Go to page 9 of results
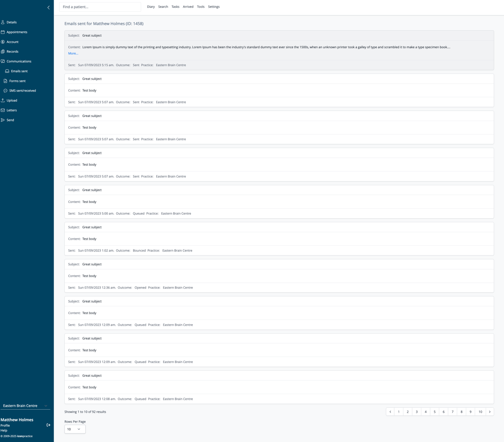504x442 pixels. pyautogui.click(x=471, y=412)
